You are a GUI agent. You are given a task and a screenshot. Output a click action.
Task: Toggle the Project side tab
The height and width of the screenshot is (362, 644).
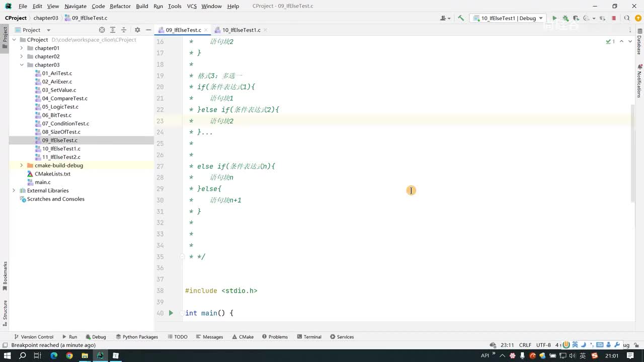pos(5,38)
